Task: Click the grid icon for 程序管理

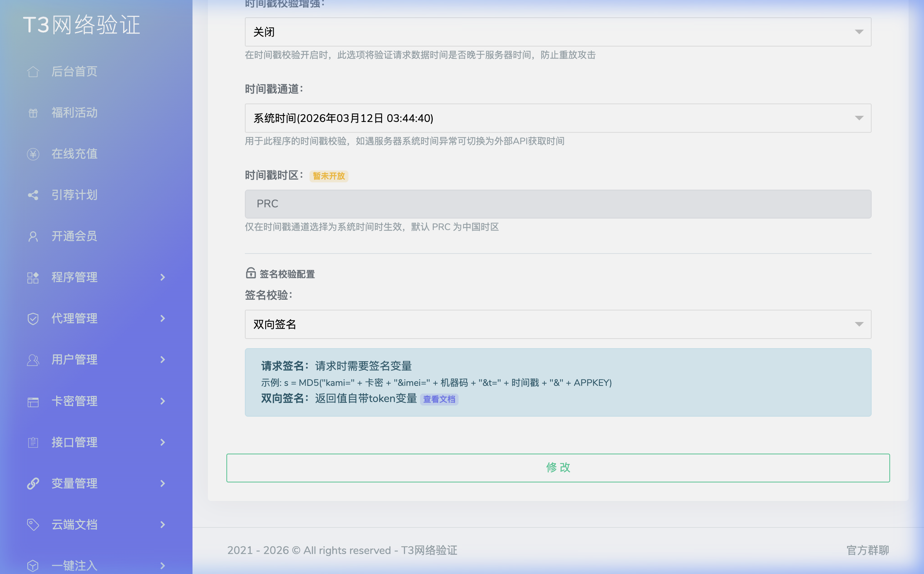Action: coord(33,277)
